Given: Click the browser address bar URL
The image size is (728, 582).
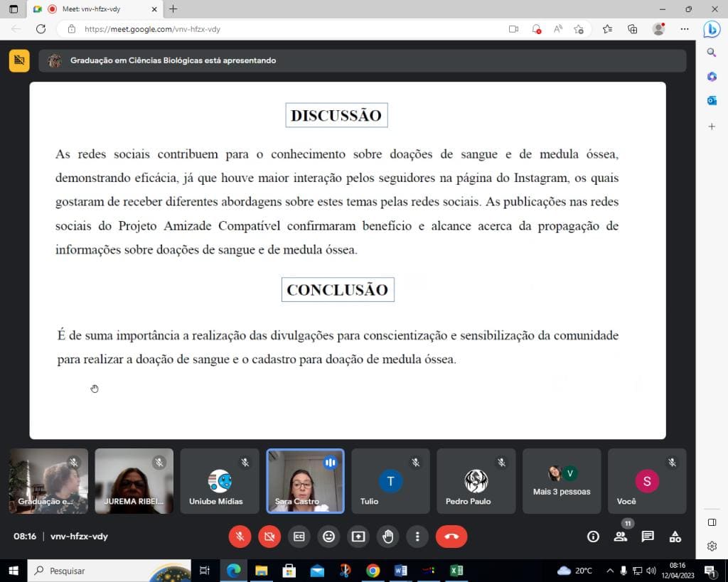Looking at the screenshot, I should (x=152, y=28).
